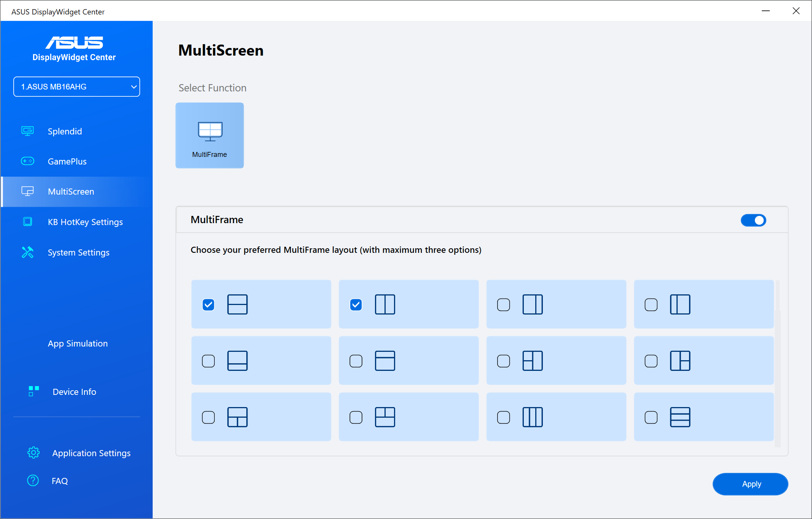Viewport: 812px width, 519px height.
Task: Select the KB HotKey Settings icon
Action: (x=28, y=222)
